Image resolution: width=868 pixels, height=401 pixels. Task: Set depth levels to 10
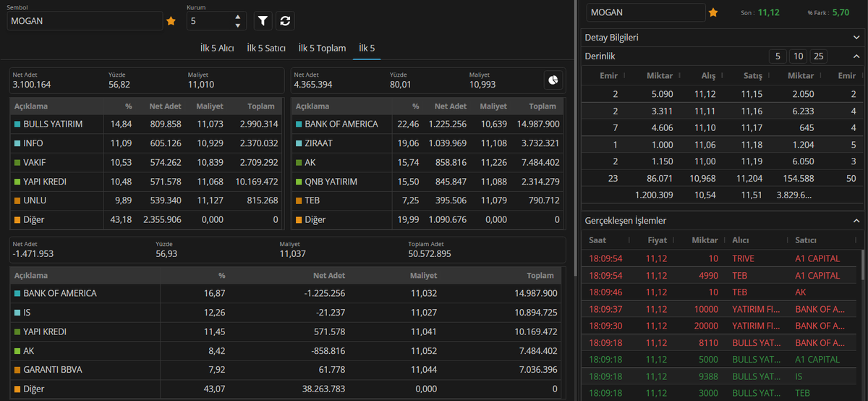(798, 56)
